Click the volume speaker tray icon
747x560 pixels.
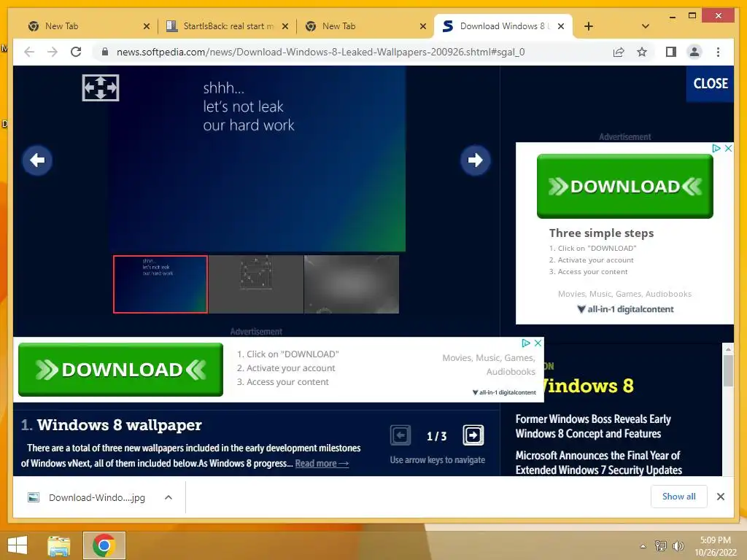click(x=678, y=545)
